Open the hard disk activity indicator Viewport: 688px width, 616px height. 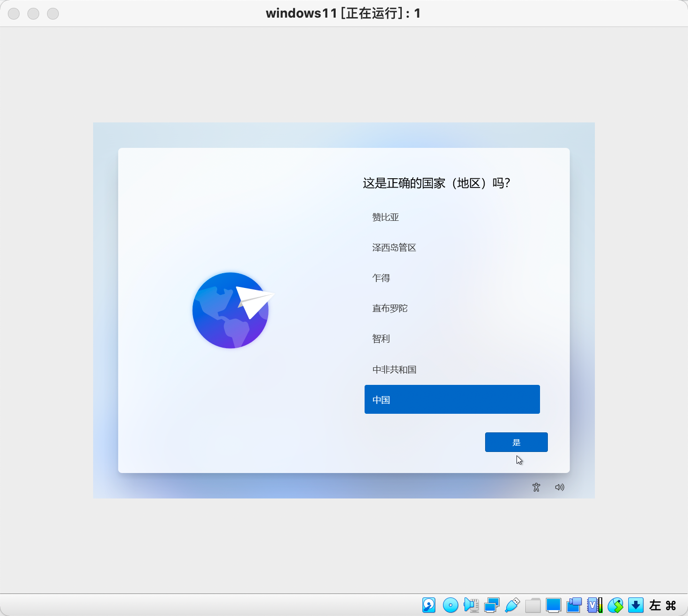click(x=429, y=605)
